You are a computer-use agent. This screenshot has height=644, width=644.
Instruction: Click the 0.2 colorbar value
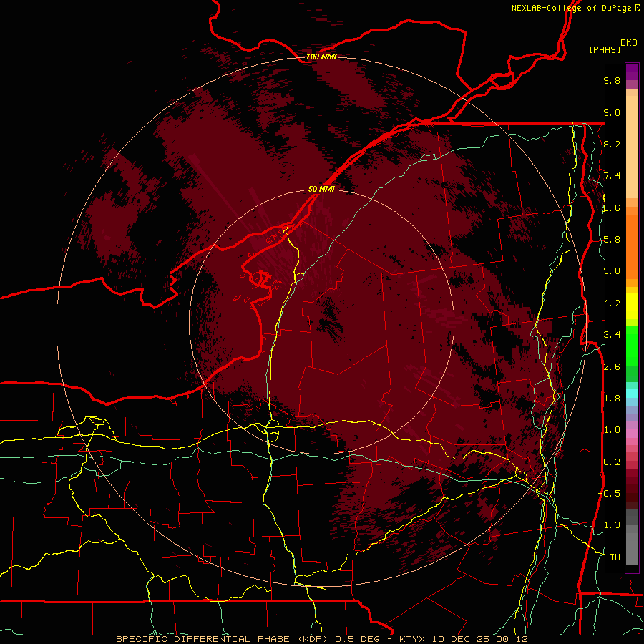pos(612,462)
